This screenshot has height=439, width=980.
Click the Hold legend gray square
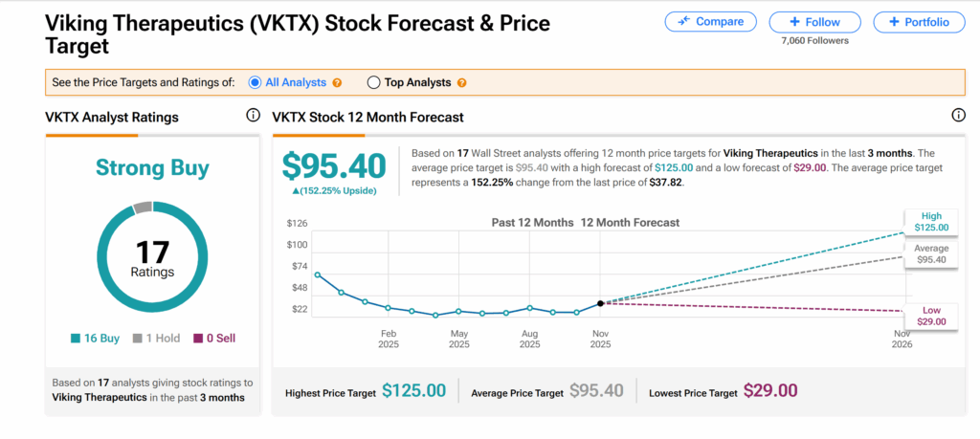137,338
